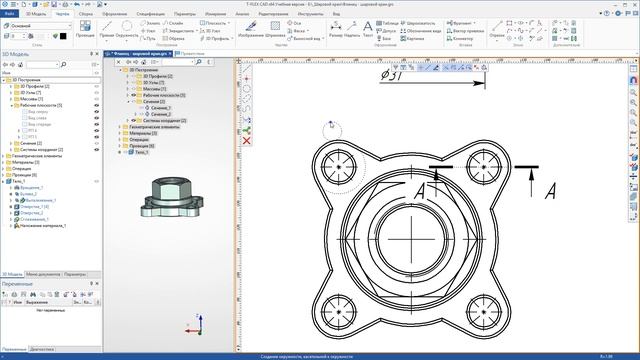Viewport: 640px width, 360px height.
Task: Open the Файл menu
Action: [10, 13]
